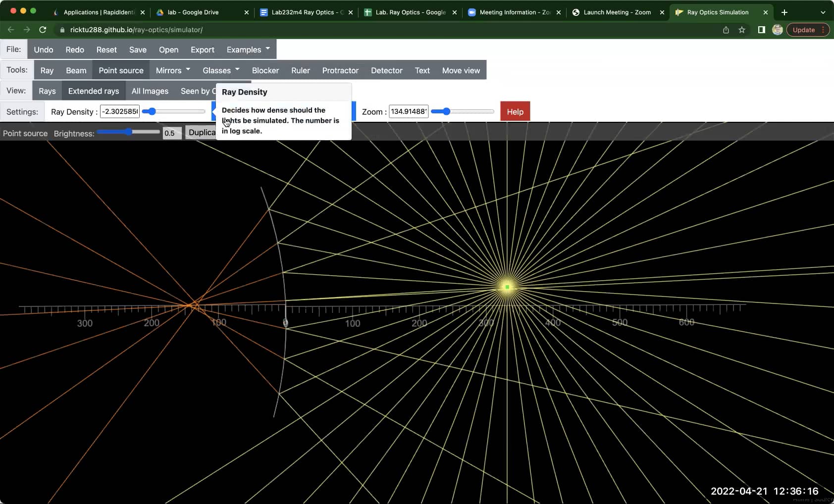Enable the All Images view
The height and width of the screenshot is (504, 834).
tap(150, 91)
